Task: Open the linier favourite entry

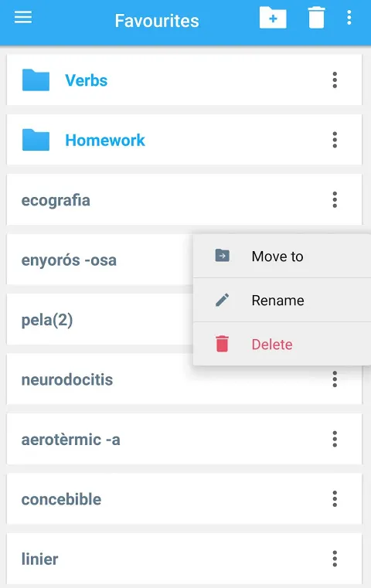Action: [x=184, y=559]
